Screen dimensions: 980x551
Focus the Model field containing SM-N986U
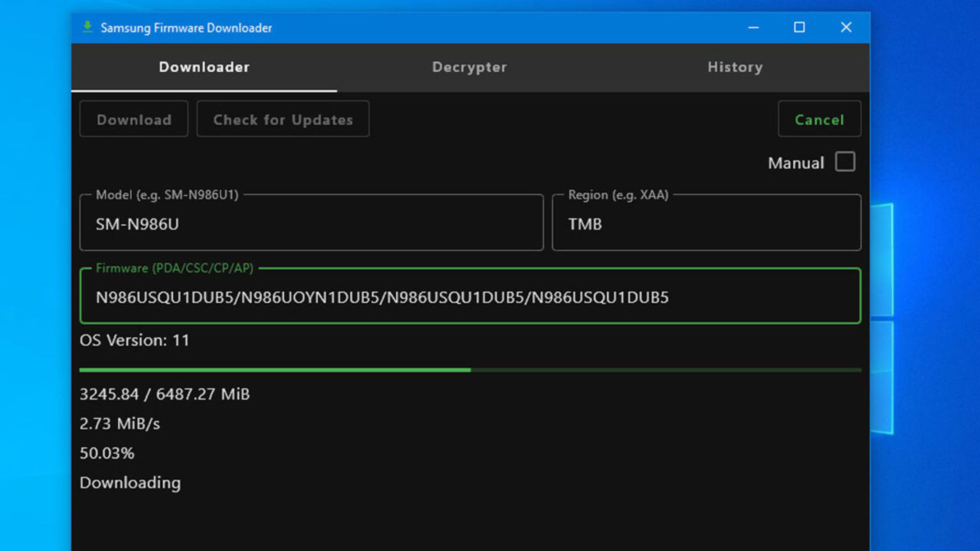[x=311, y=224]
